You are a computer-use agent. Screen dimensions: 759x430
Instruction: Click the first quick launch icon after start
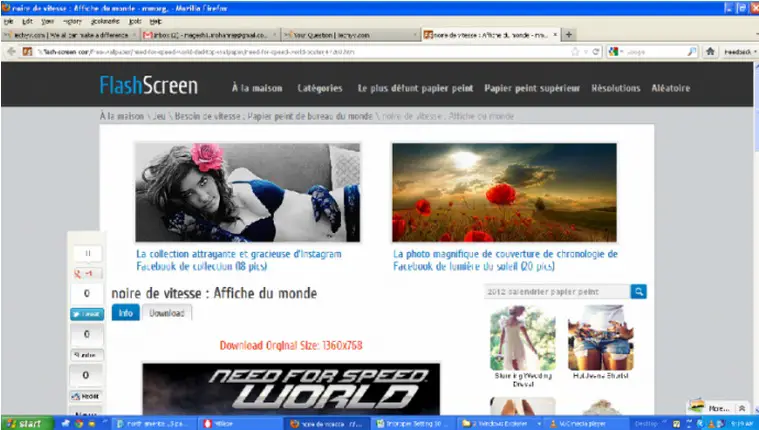point(66,424)
